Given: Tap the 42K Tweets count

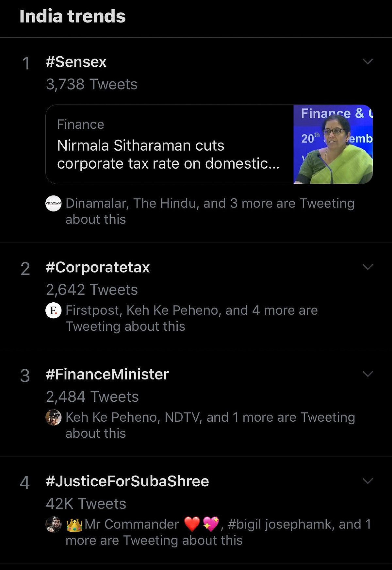Looking at the screenshot, I should point(86,504).
